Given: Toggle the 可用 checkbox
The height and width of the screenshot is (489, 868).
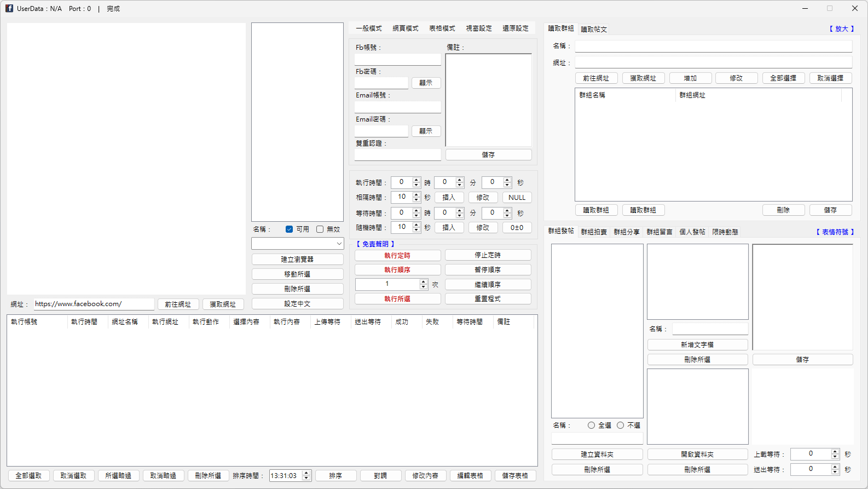Looking at the screenshot, I should pos(289,229).
